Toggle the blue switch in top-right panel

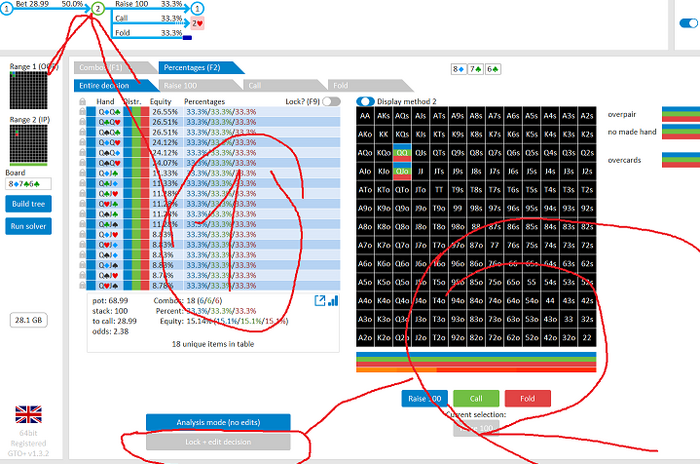click(x=689, y=23)
